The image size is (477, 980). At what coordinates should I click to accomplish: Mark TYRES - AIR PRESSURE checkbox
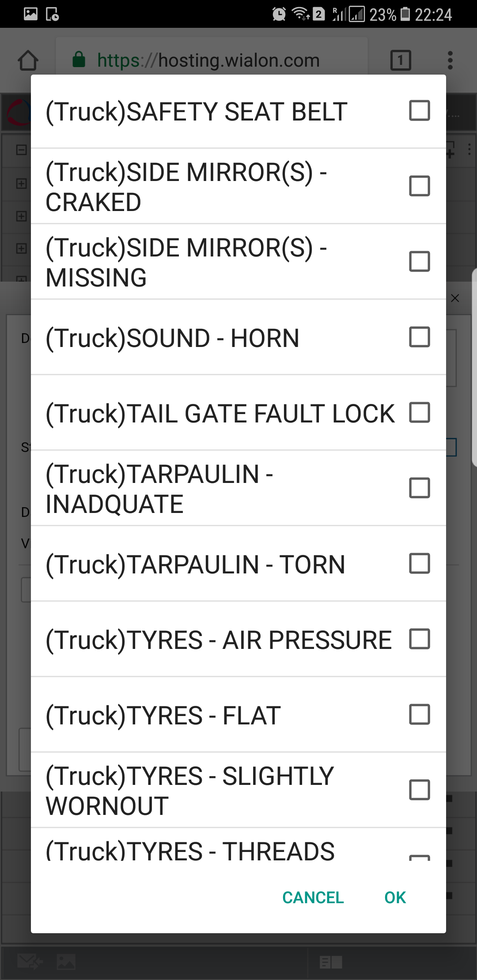coord(419,639)
